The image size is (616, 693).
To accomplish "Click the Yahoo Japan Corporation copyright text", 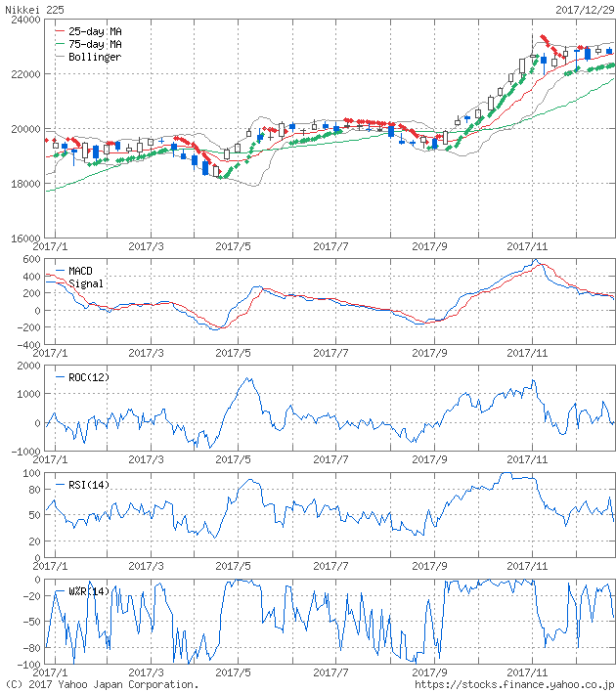I will point(101,685).
